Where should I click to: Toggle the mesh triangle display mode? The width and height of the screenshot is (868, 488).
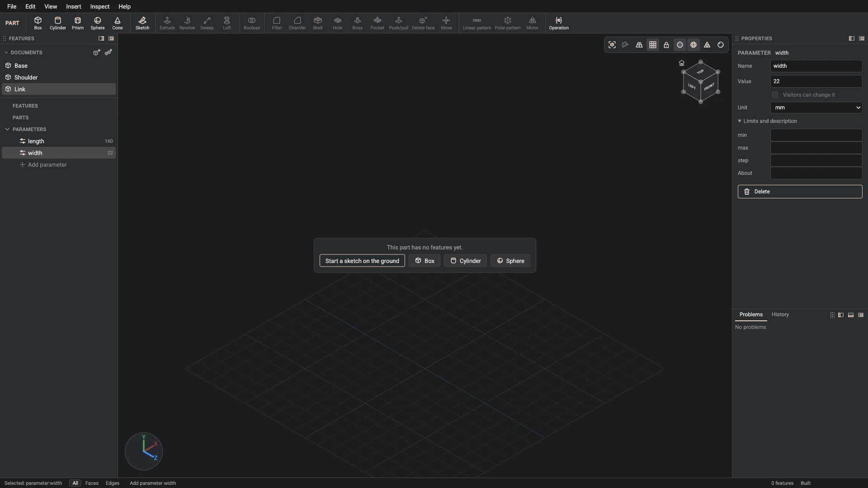click(707, 45)
